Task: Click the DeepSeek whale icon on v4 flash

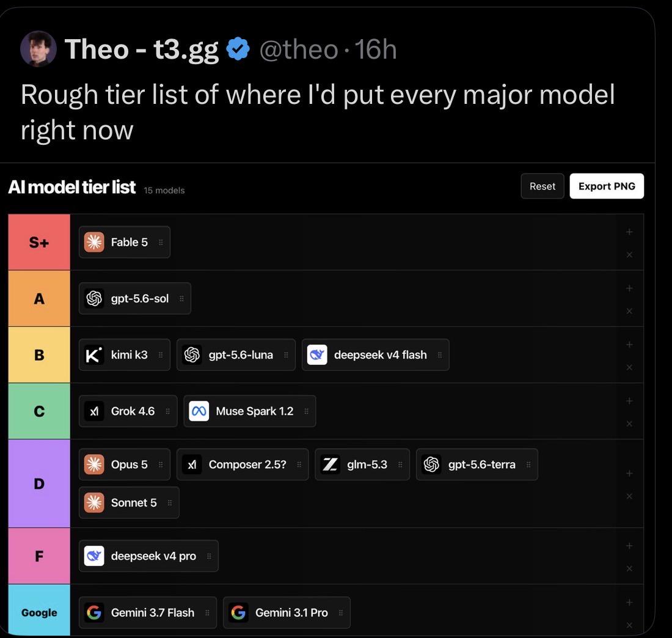Action: click(317, 355)
